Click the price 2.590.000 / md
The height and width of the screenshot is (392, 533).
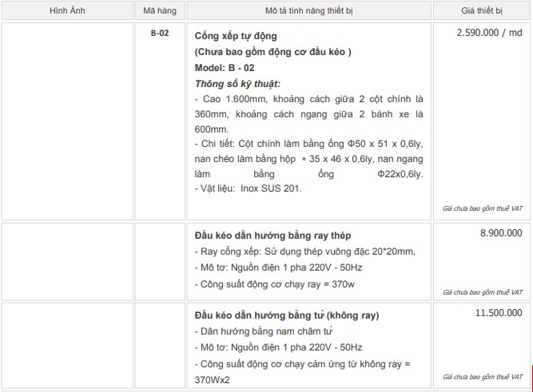(x=489, y=34)
